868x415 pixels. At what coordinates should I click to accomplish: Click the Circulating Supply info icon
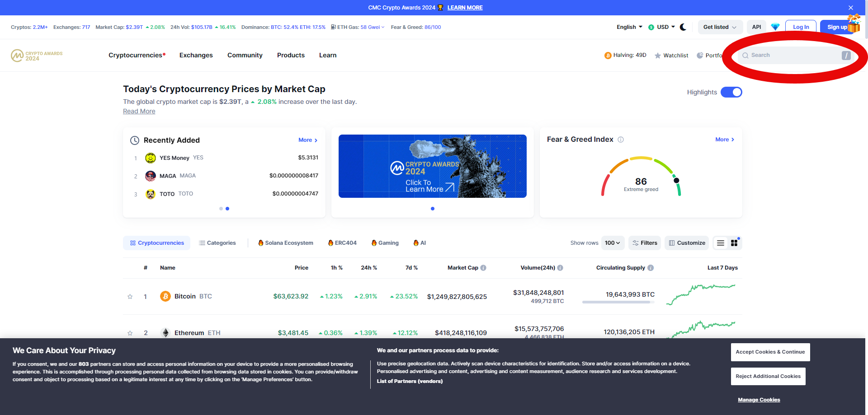pyautogui.click(x=651, y=268)
